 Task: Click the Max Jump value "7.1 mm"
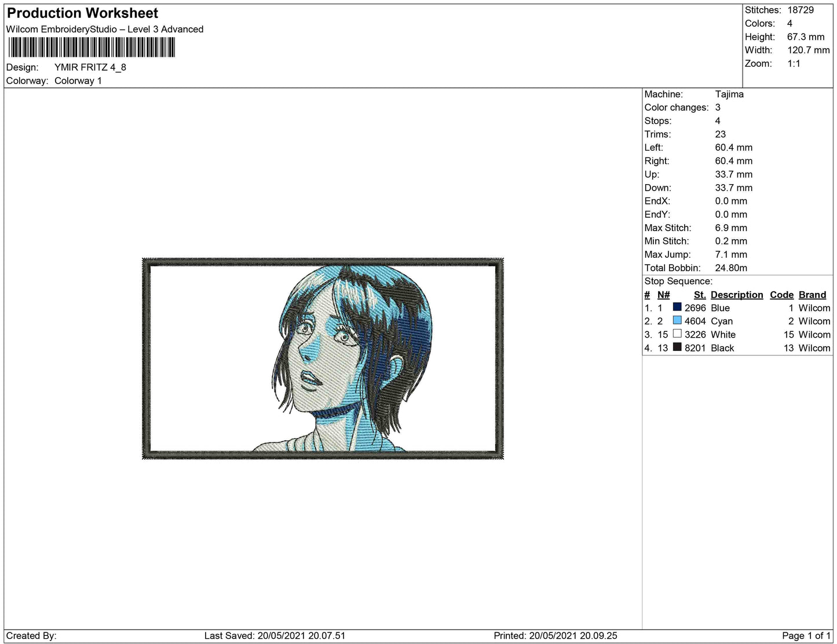click(731, 254)
